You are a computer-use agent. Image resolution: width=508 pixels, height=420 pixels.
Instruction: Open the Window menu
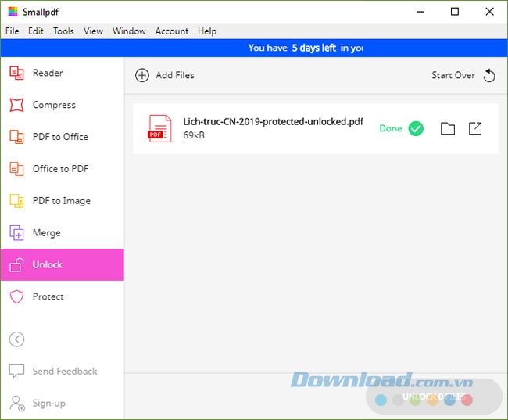click(x=129, y=31)
